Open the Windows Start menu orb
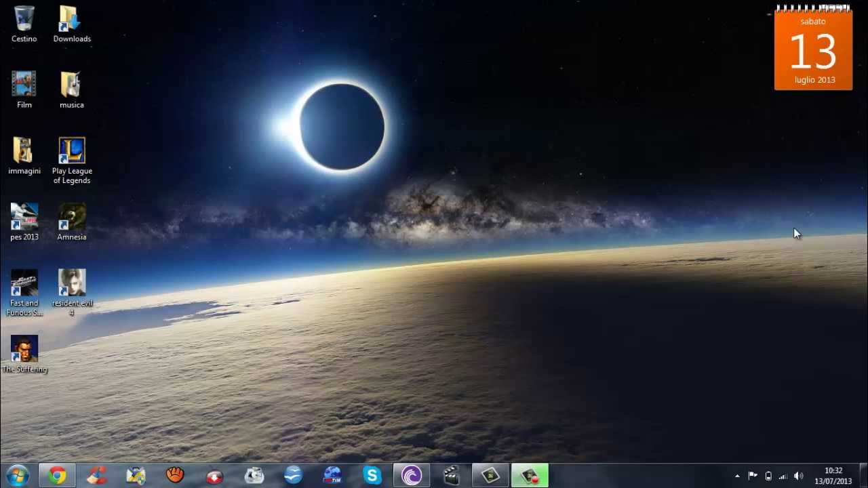868x488 pixels. (18, 476)
